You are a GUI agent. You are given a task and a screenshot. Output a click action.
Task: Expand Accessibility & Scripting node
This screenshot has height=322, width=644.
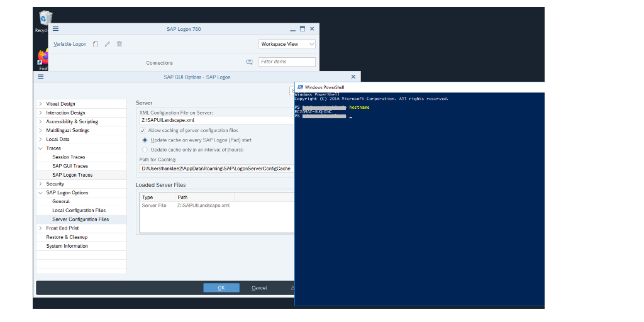(x=40, y=121)
